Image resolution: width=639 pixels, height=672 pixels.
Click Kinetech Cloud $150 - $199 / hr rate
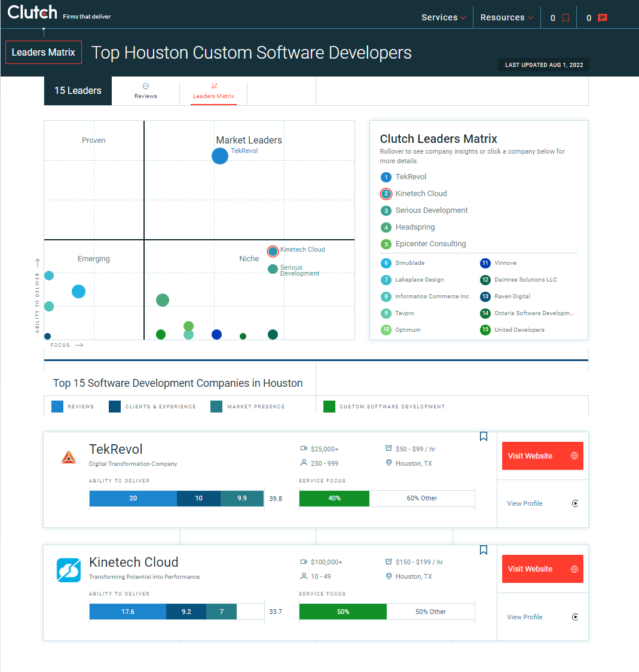419,562
